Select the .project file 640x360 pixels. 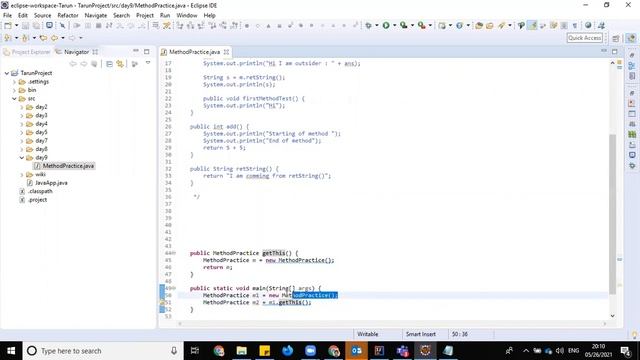click(33, 200)
